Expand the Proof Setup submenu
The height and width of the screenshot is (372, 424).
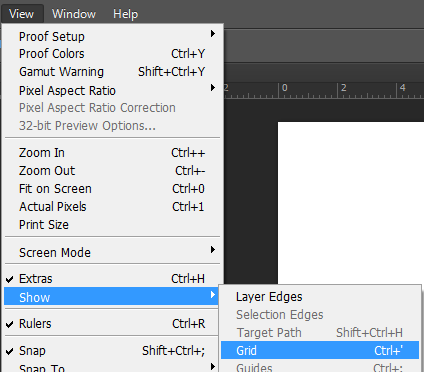(x=112, y=36)
